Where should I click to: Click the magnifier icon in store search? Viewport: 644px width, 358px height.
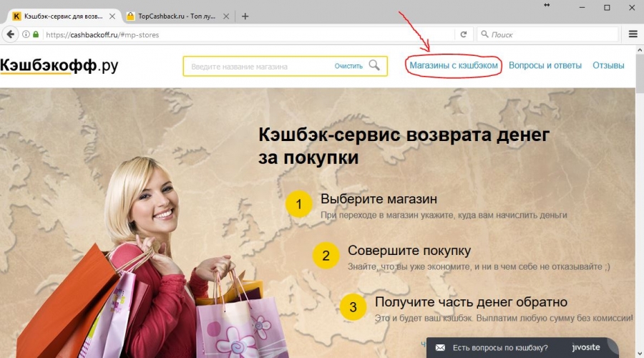pos(374,65)
